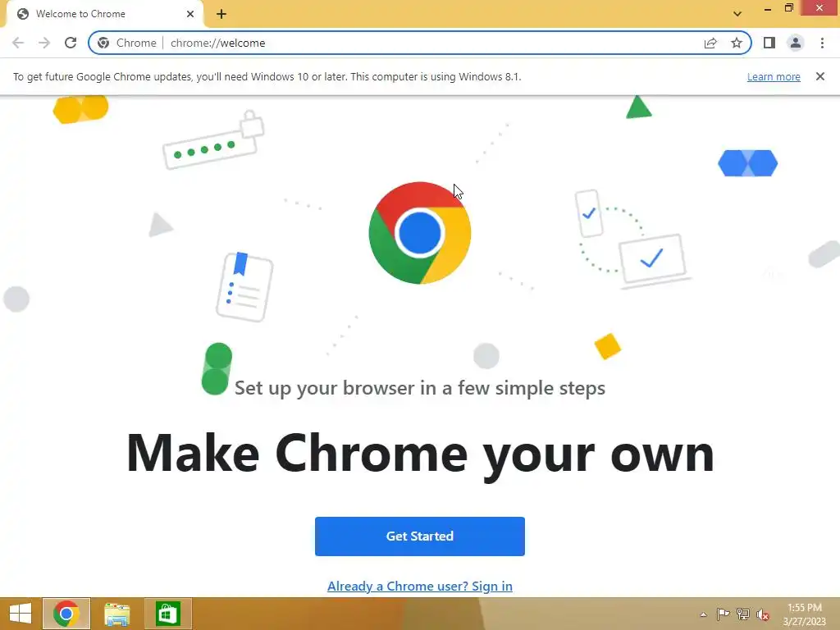Reload the page with the refresh icon
This screenshot has width=840, height=630.
[71, 43]
